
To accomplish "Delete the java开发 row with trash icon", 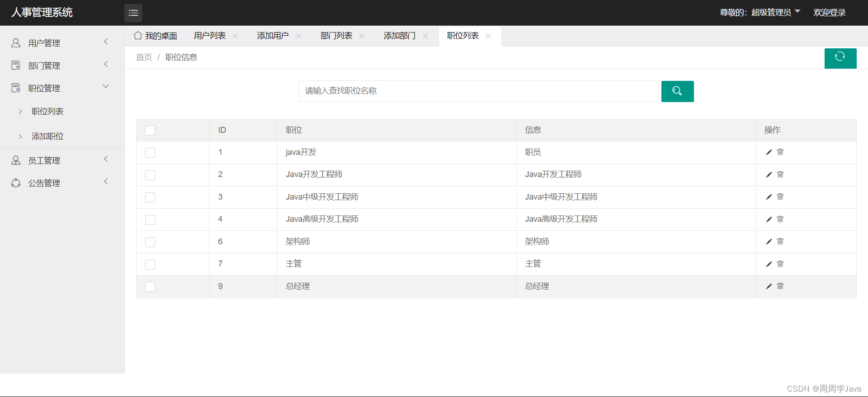I will pos(780,152).
